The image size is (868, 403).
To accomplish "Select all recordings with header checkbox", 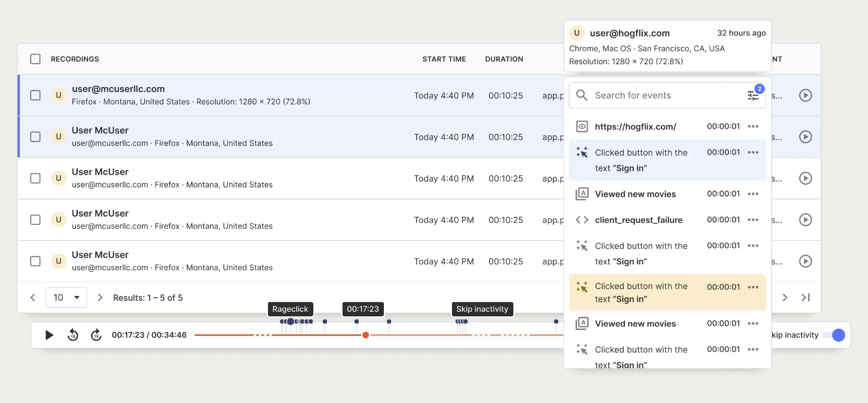I will [x=36, y=59].
